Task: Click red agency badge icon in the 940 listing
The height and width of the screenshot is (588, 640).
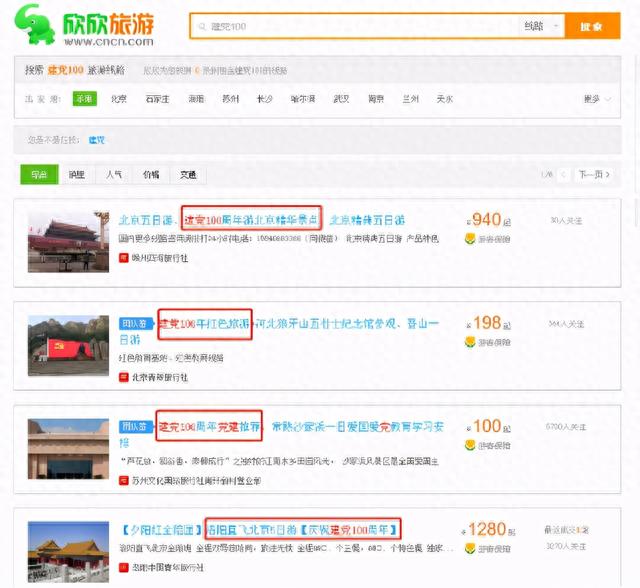Action: (x=123, y=258)
